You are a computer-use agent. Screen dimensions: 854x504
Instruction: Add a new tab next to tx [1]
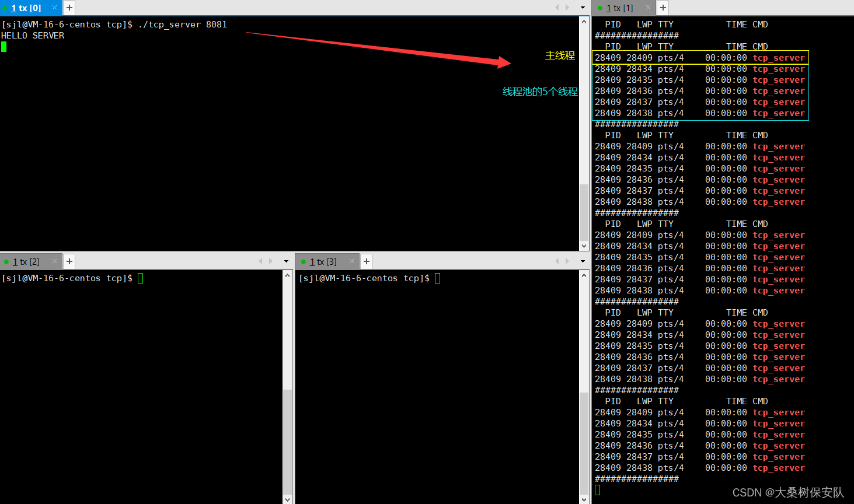(x=663, y=8)
